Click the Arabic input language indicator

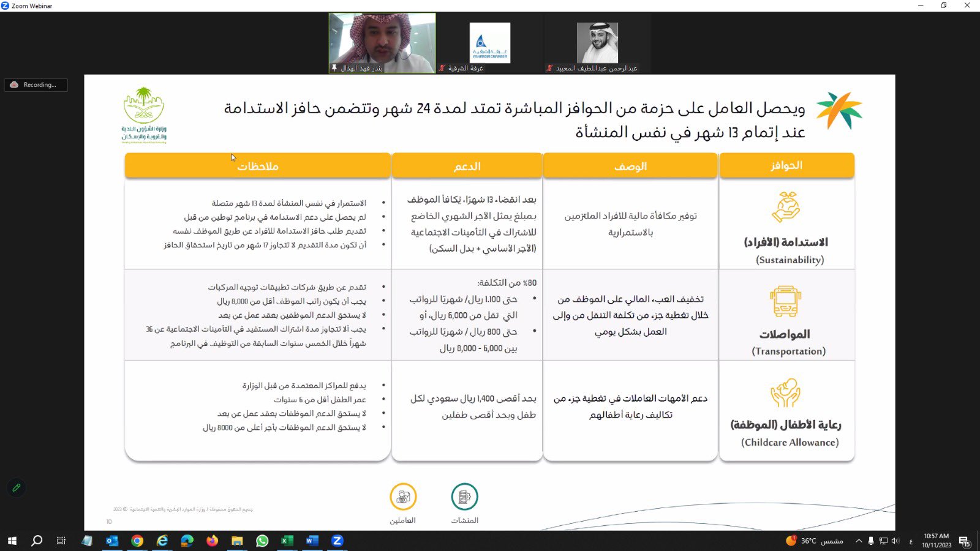point(911,541)
